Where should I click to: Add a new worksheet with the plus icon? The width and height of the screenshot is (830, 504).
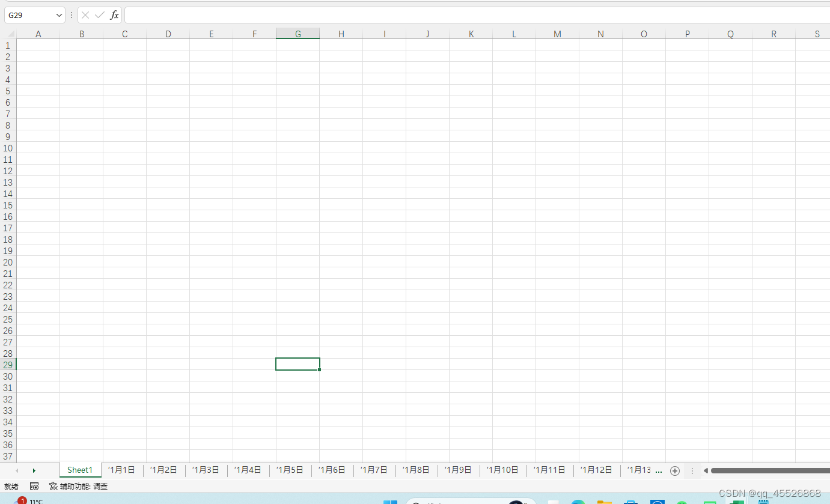pyautogui.click(x=674, y=470)
